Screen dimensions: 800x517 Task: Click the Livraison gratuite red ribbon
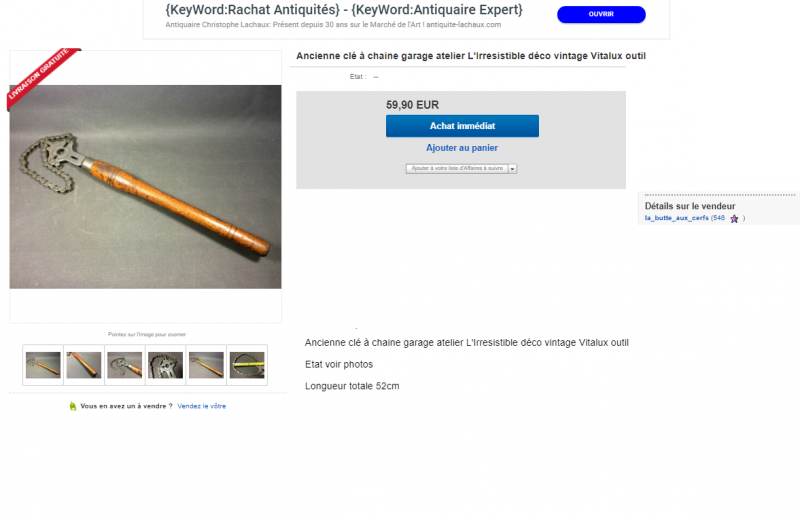click(x=40, y=75)
